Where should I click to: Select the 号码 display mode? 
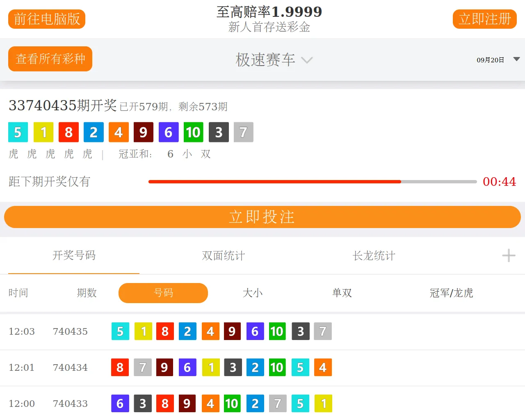pos(163,293)
